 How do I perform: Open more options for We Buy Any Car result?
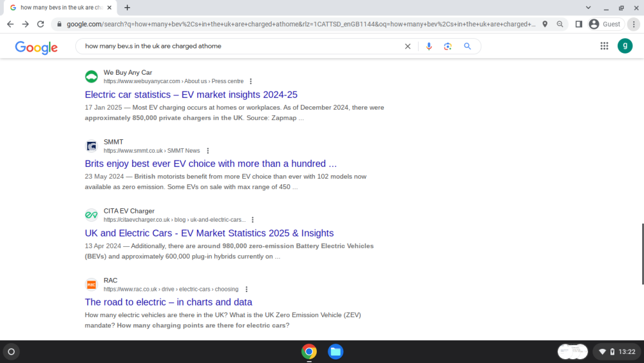click(x=251, y=81)
